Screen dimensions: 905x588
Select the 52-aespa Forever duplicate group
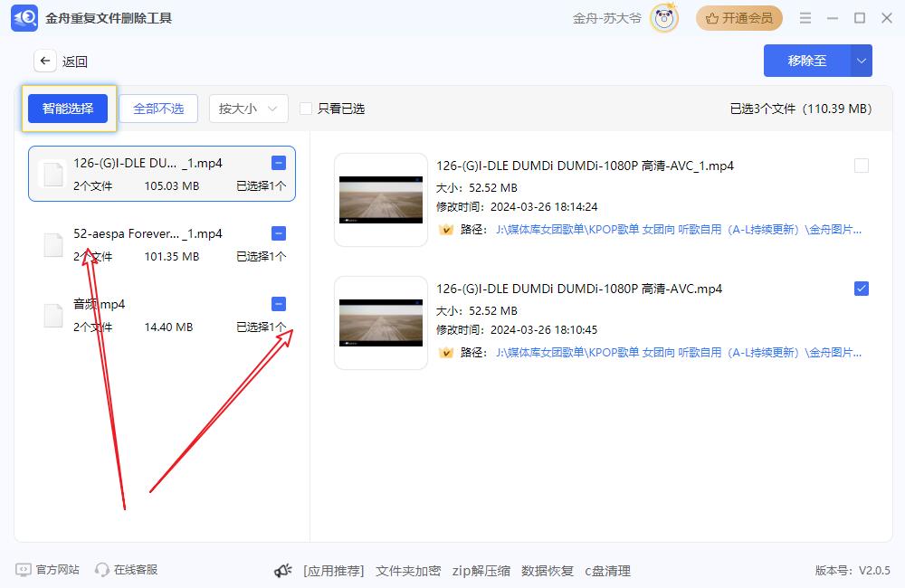point(163,244)
